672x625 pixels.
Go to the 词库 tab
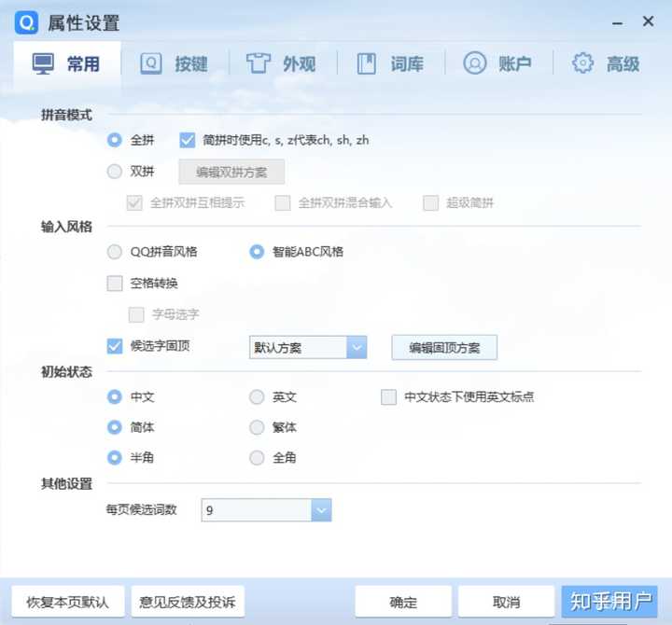point(391,63)
